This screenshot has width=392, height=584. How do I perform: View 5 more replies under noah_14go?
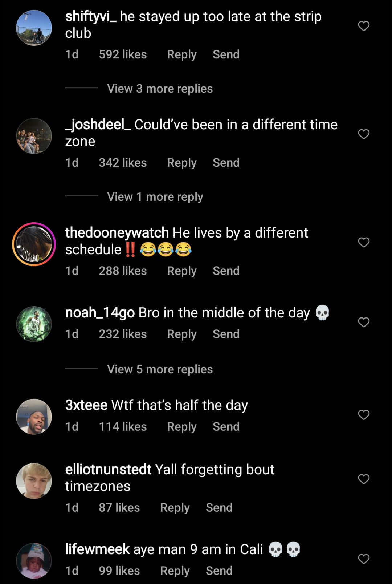point(160,369)
